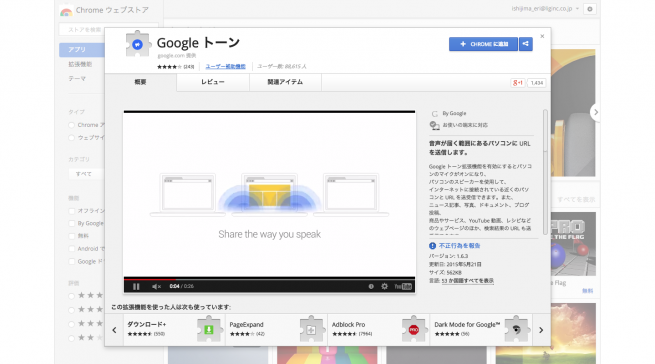Enable the By Google filter checkbox

pos(71,224)
